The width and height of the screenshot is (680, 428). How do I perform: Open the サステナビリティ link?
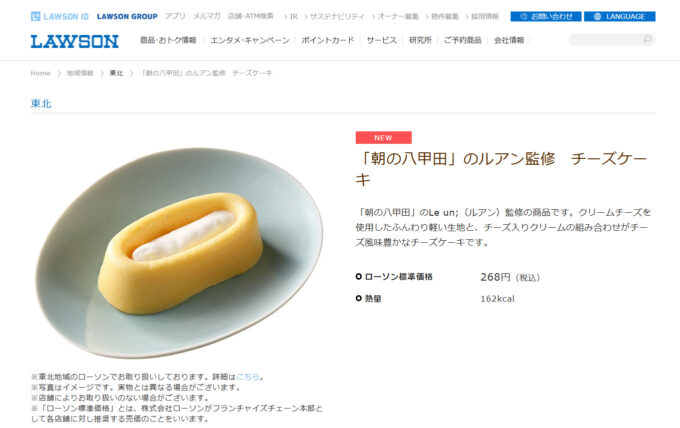(x=337, y=16)
